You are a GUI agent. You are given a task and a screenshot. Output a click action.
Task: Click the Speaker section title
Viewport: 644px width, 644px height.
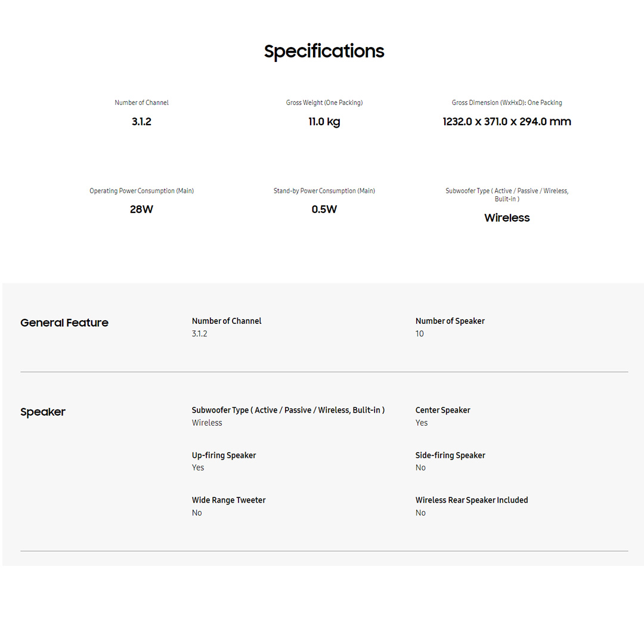click(43, 412)
